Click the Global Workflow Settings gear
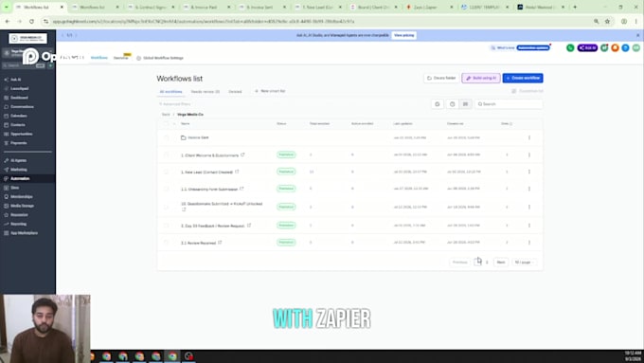The height and width of the screenshot is (363, 644). point(139,58)
